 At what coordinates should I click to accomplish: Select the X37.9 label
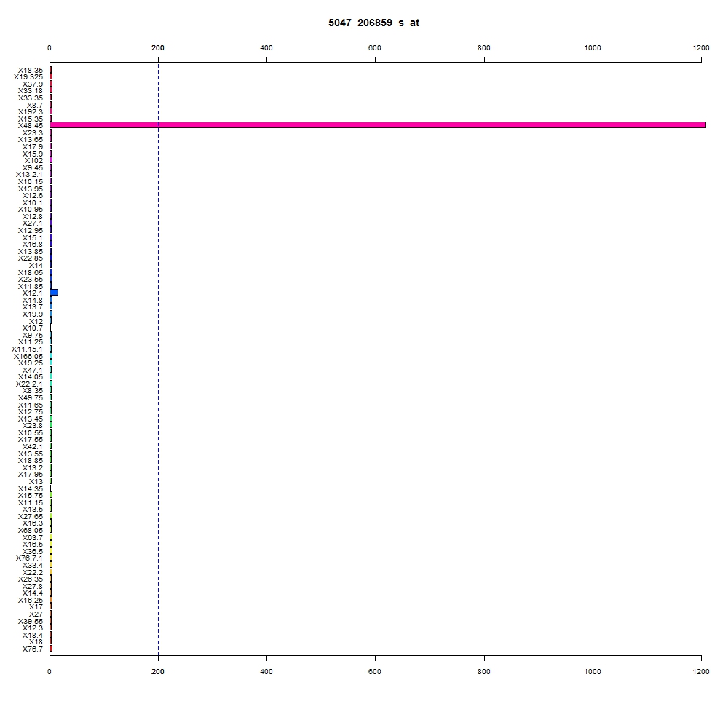(x=33, y=84)
